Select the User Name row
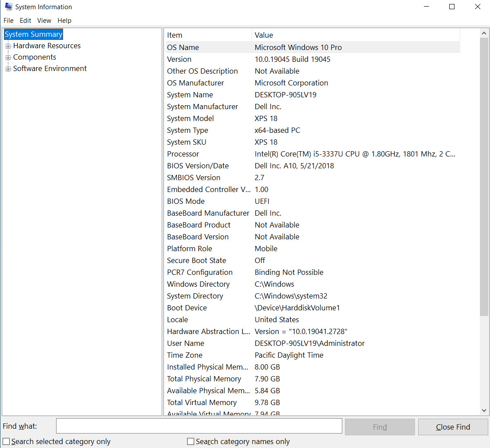490x448 pixels. click(x=313, y=344)
